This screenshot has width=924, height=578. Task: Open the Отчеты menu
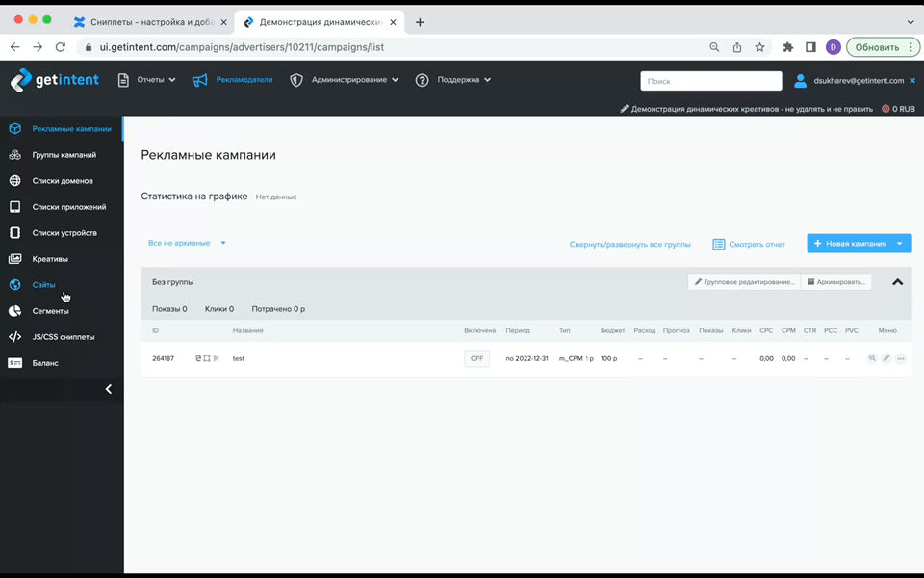[x=147, y=80]
